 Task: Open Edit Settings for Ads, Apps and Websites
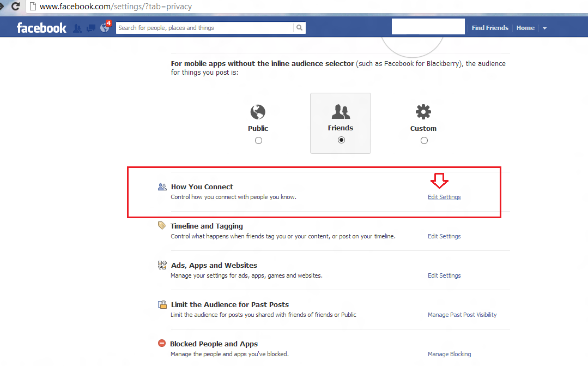tap(444, 275)
